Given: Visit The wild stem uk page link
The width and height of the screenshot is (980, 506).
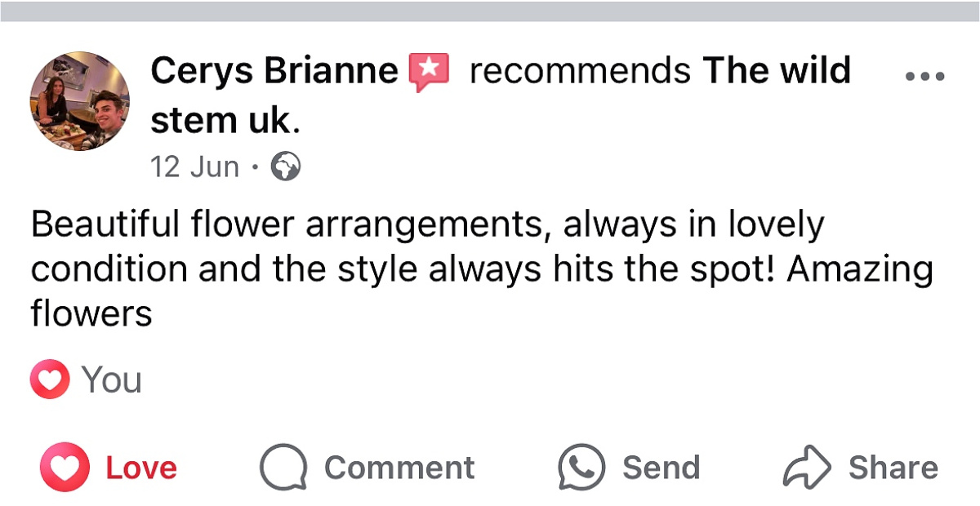Looking at the screenshot, I should 501,95.
